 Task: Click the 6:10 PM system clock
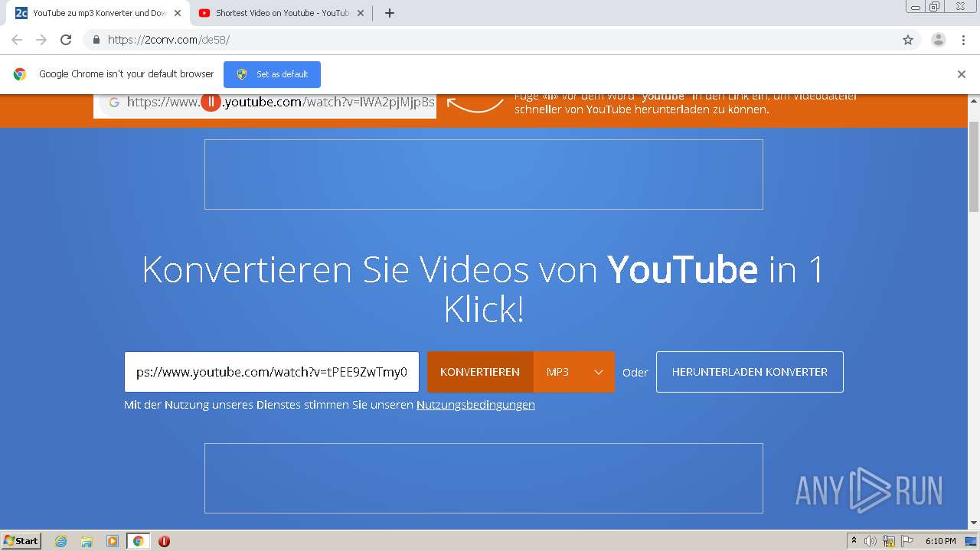point(940,541)
